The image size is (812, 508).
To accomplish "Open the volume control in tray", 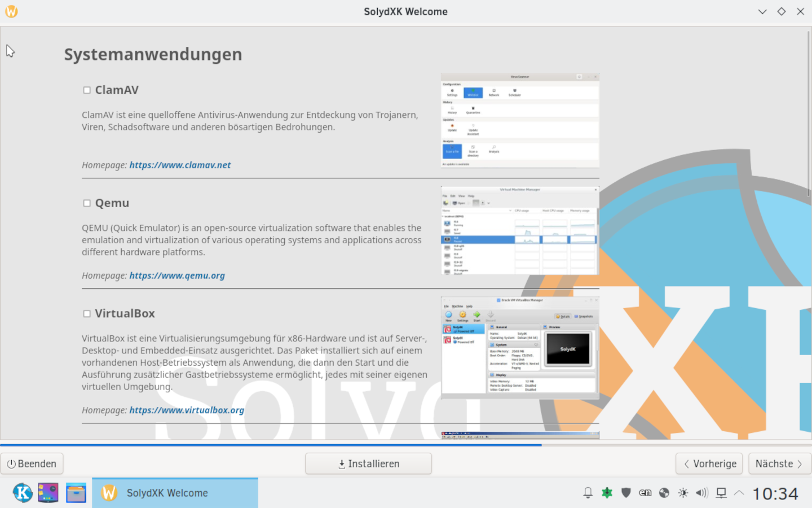I will coord(701,493).
